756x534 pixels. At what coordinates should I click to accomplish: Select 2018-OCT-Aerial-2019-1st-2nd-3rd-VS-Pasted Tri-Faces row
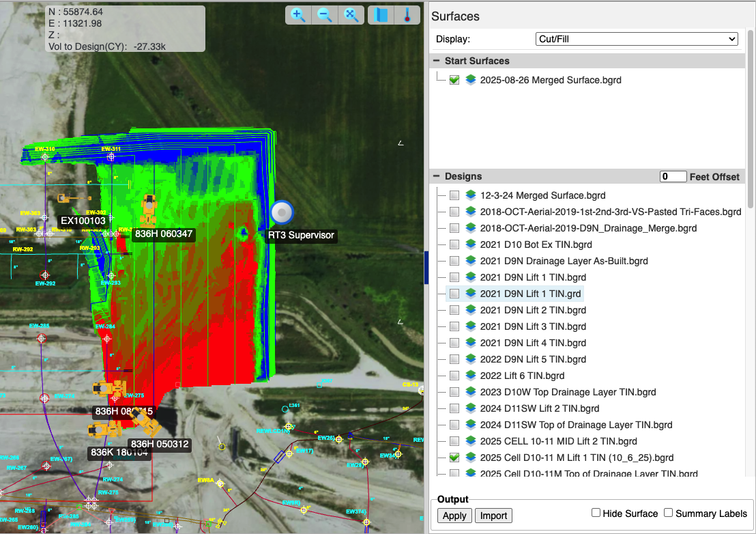point(611,211)
